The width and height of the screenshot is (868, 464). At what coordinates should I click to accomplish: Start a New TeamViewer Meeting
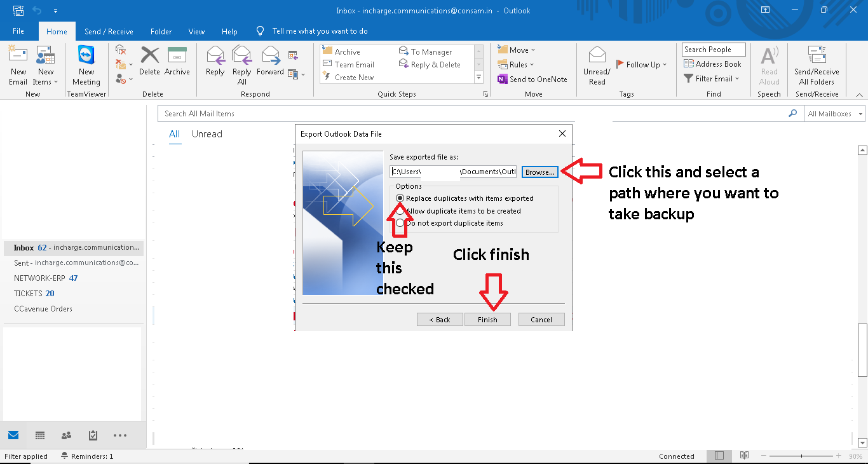pyautogui.click(x=86, y=65)
